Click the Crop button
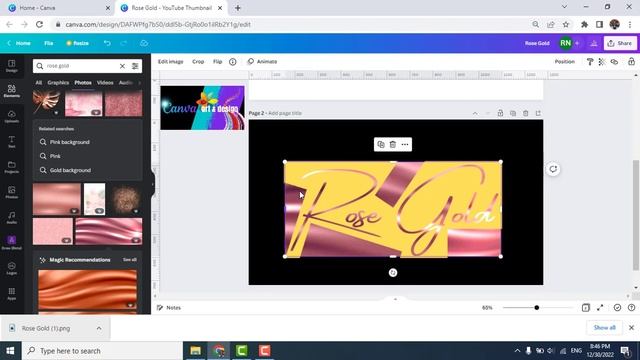The height and width of the screenshot is (360, 640). click(x=198, y=62)
